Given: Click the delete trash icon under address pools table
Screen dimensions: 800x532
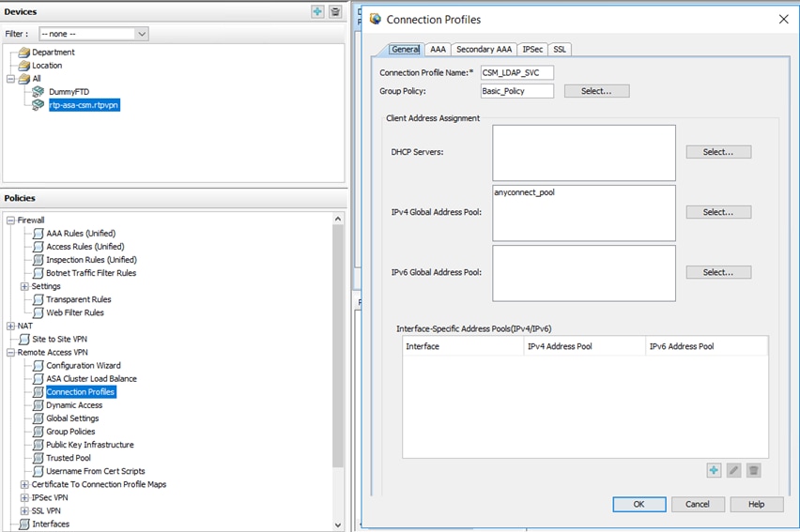Looking at the screenshot, I should coord(754,470).
